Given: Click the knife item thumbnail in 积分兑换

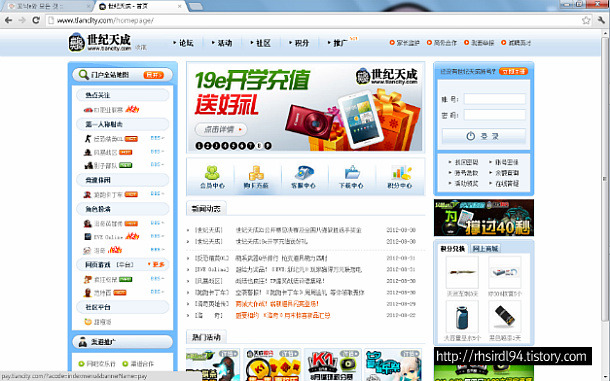Looking at the screenshot, I should coord(462,272).
